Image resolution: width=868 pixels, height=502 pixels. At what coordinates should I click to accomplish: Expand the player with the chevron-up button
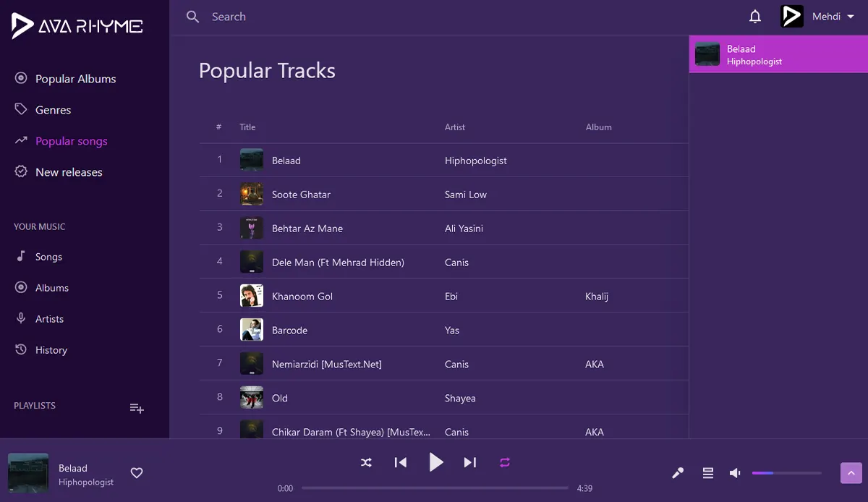point(851,473)
